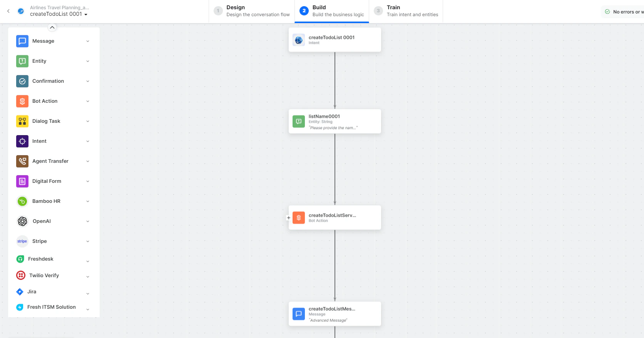Expand the Digital Form options
This screenshot has height=338, width=644.
tap(88, 181)
